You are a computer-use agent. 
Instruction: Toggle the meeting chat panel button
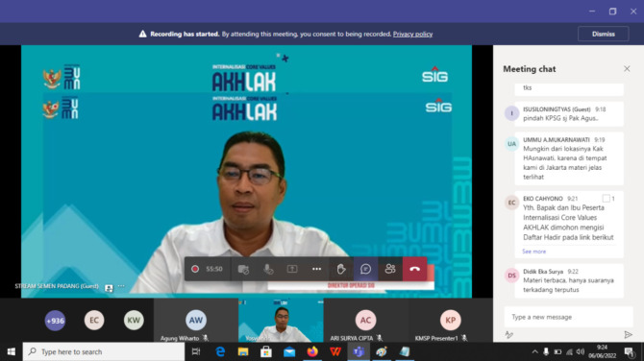click(365, 269)
